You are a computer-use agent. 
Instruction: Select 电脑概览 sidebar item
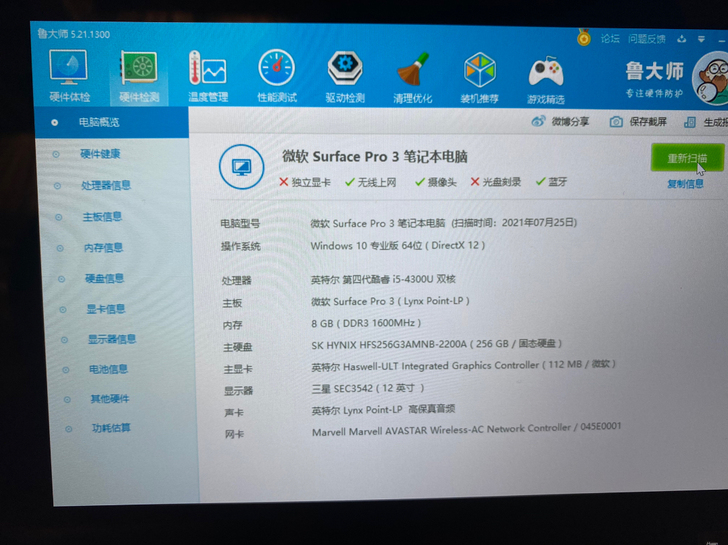coord(112,123)
